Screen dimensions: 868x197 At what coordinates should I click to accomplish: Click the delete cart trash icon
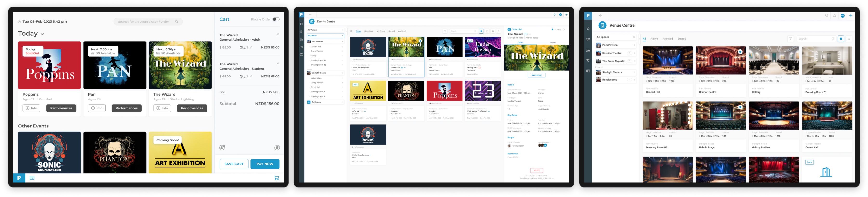pyautogui.click(x=277, y=148)
